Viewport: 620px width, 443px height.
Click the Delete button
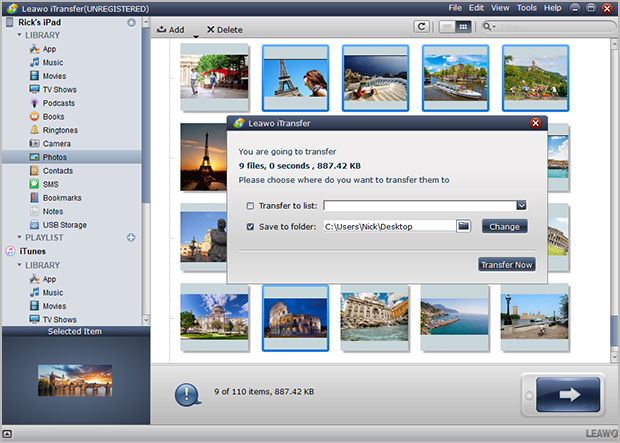(225, 30)
